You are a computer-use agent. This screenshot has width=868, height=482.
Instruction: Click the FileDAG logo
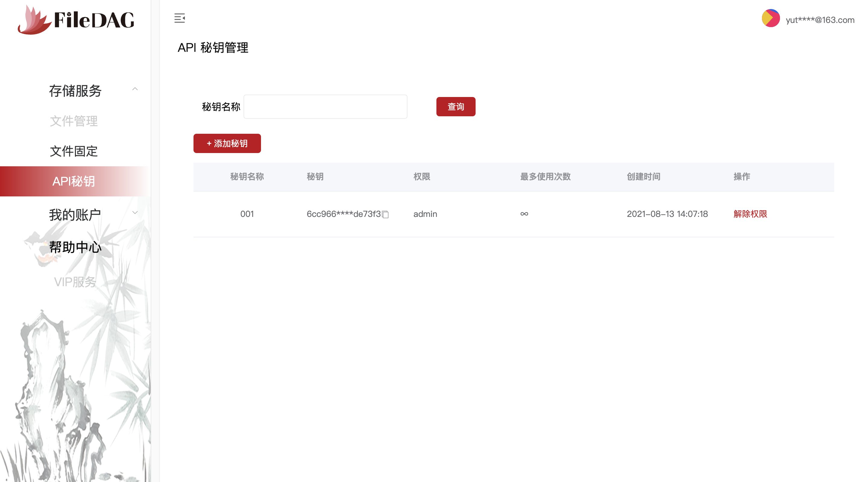76,20
